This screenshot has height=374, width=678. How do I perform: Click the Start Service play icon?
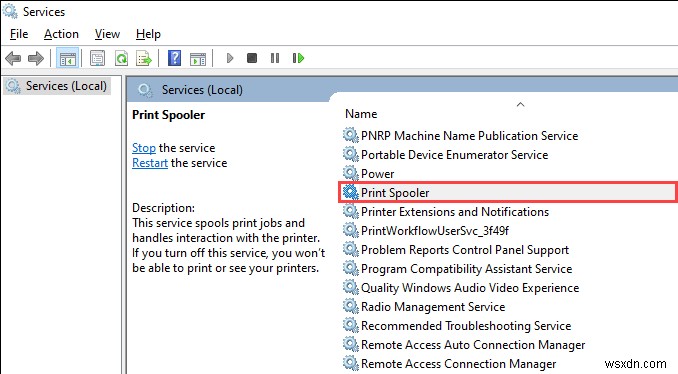230,58
